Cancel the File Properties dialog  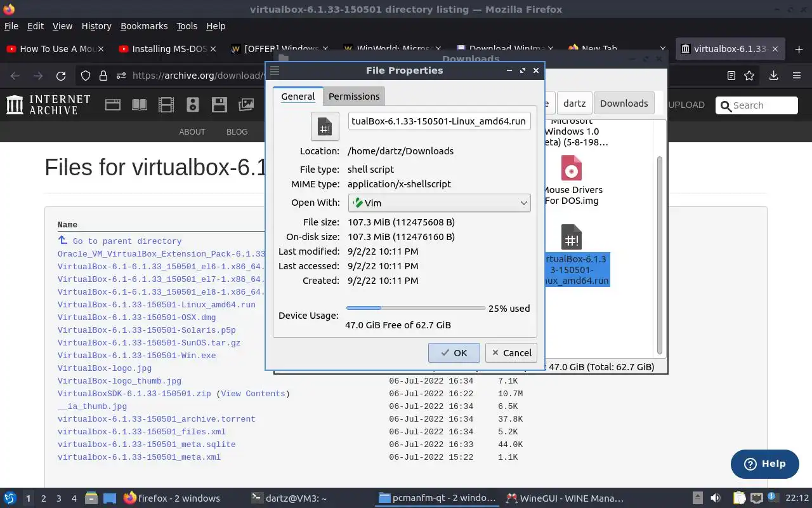click(511, 353)
